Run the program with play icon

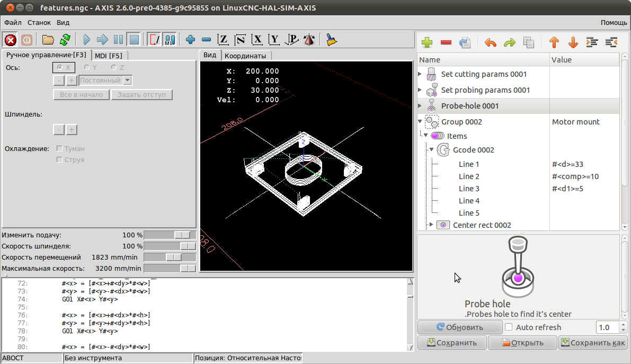[87, 40]
